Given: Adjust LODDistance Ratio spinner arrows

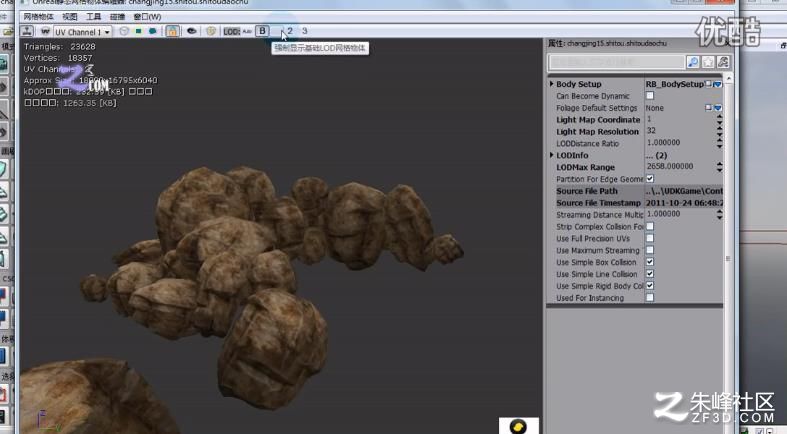Looking at the screenshot, I should point(719,143).
